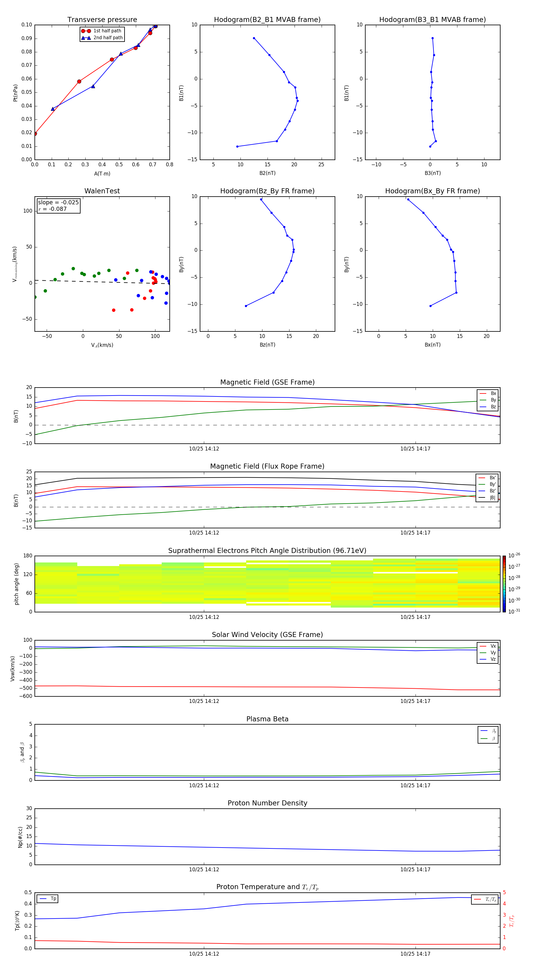This screenshot has height=980, width=535.
Task: Click the 10^-31 label on color bar
Action: point(514,611)
